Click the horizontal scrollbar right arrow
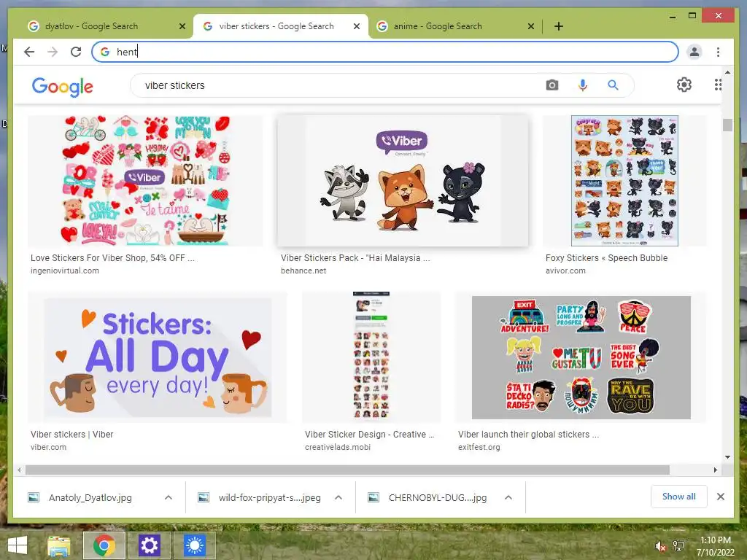Screen dimensions: 747x560 (715, 470)
